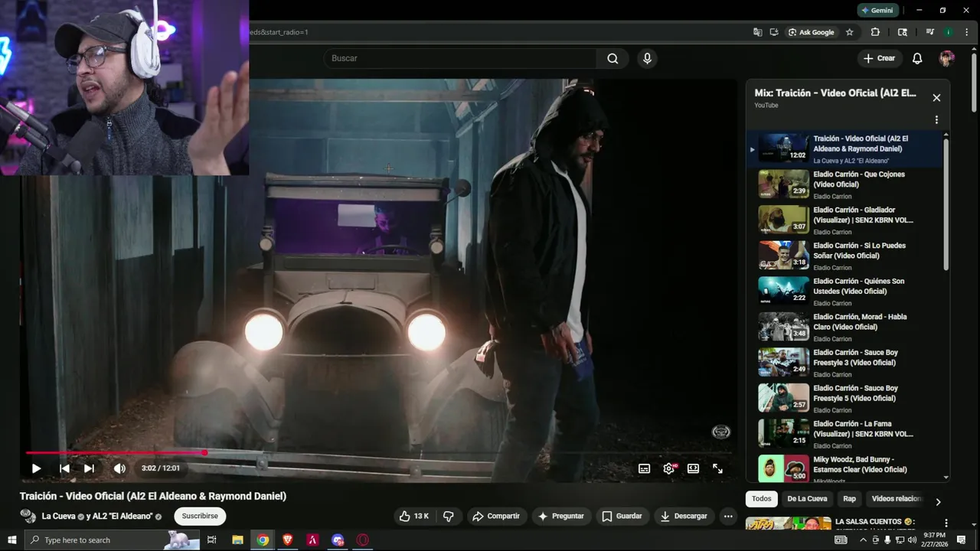Open Opera browser from the taskbar
The height and width of the screenshot is (551, 980).
point(363,540)
